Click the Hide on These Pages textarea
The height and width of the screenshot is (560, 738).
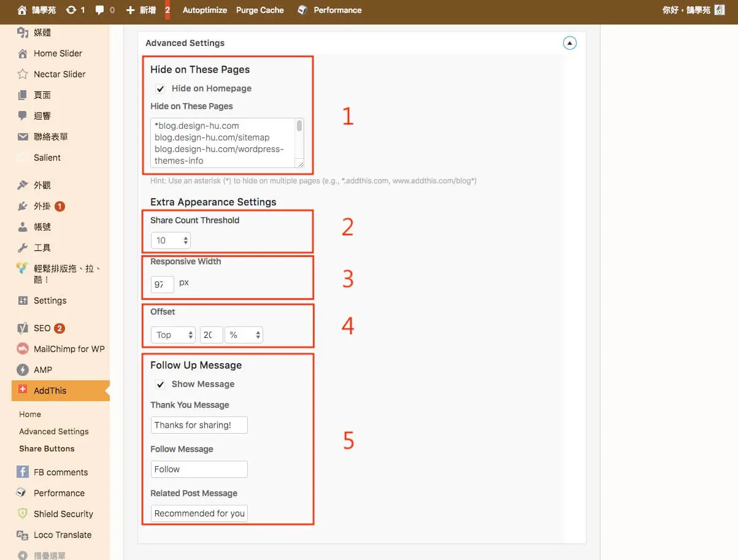pos(228,143)
